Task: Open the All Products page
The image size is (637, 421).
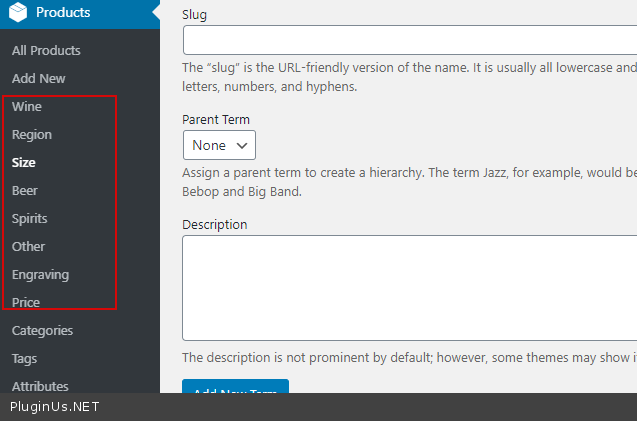Action: coord(46,50)
